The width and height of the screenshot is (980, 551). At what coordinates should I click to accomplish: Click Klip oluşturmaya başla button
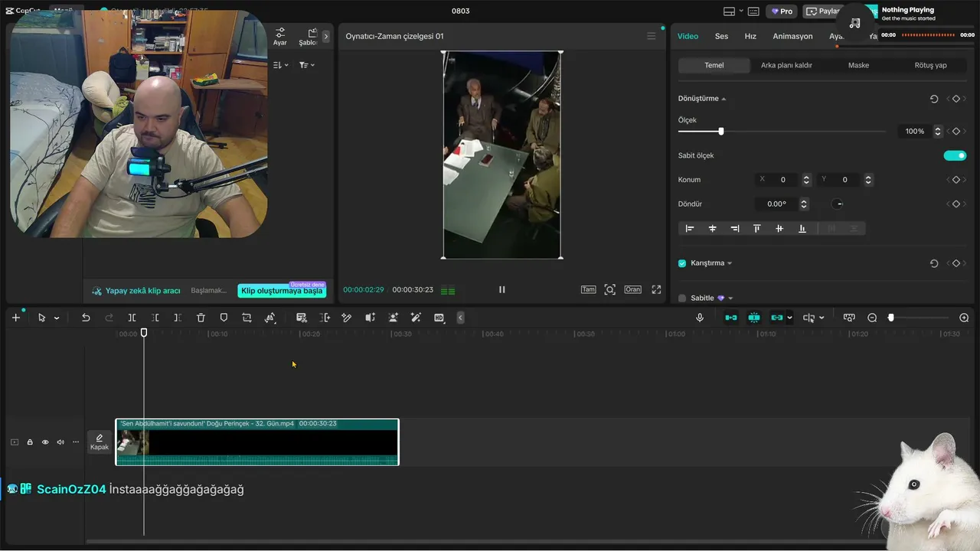click(282, 291)
